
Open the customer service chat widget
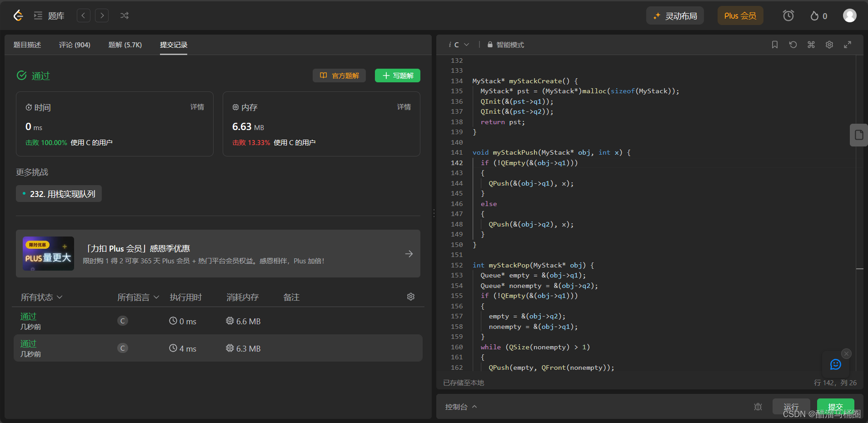pyautogui.click(x=836, y=364)
